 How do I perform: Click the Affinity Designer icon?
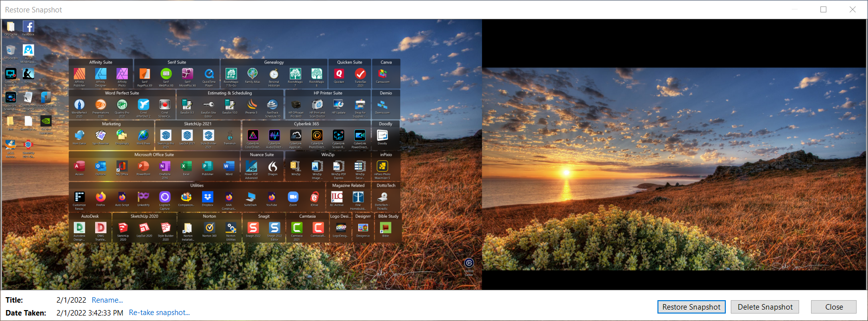point(101,77)
